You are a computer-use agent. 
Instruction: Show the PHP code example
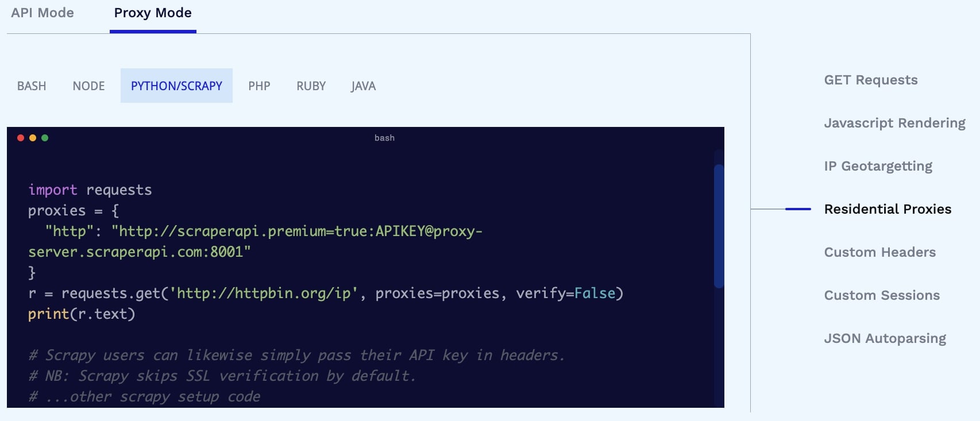point(259,86)
